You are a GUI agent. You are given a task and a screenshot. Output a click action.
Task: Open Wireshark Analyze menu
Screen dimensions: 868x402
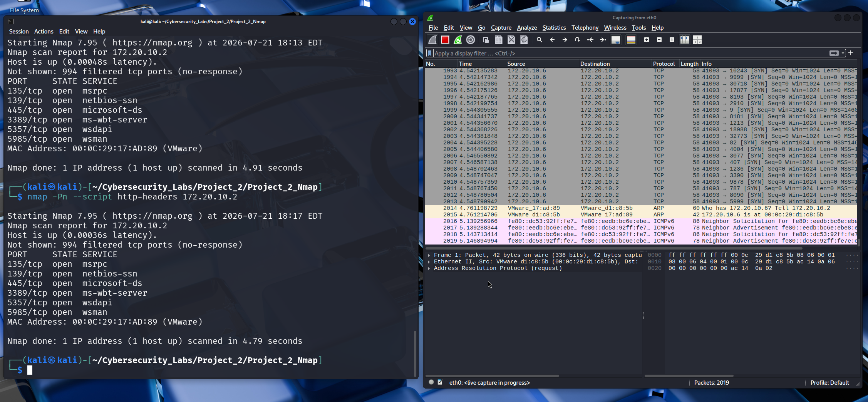527,28
